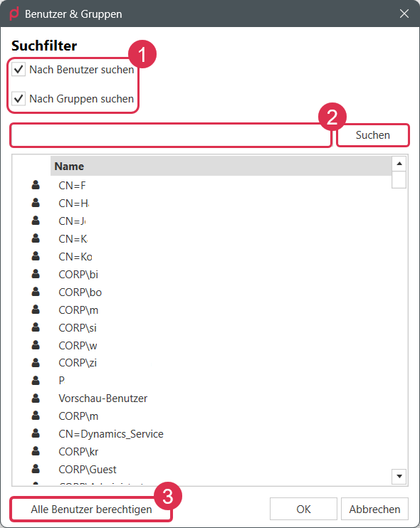The image size is (420, 528).
Task: Click the user icon beside CORP\bi
Action: click(36, 274)
